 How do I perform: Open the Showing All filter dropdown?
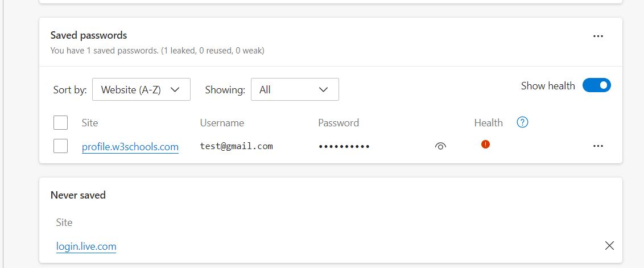pyautogui.click(x=295, y=89)
